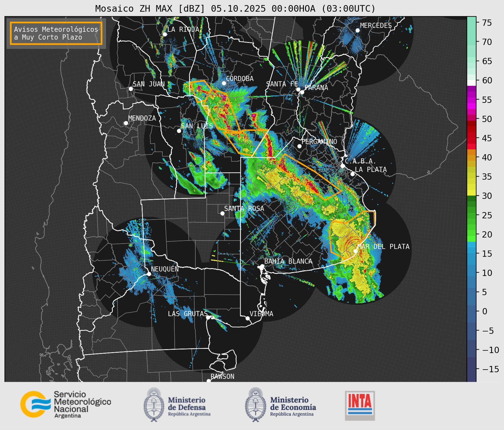
Task: Click the white 60 dBZ band on color scale
Action: [471, 83]
